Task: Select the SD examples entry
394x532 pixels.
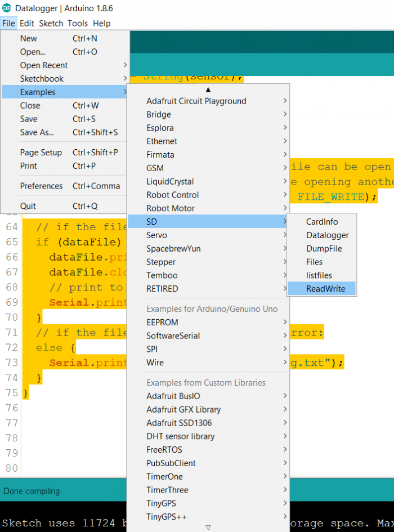Action: (x=208, y=222)
